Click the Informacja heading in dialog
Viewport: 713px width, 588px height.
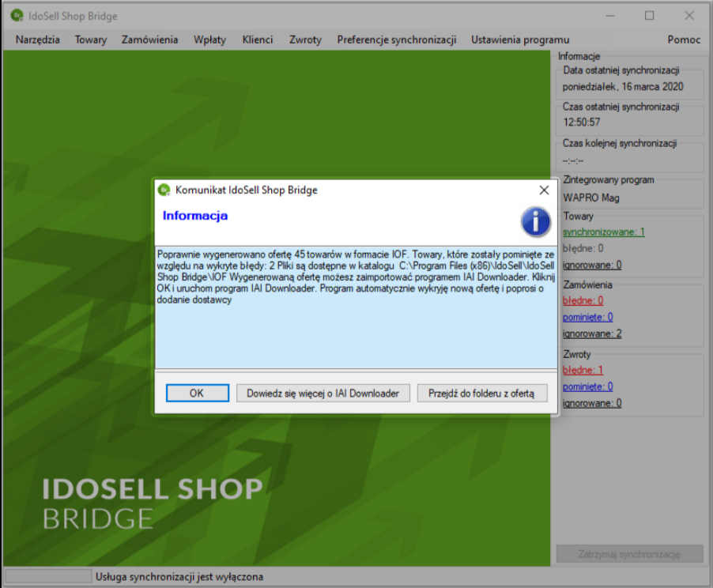pyautogui.click(x=195, y=216)
